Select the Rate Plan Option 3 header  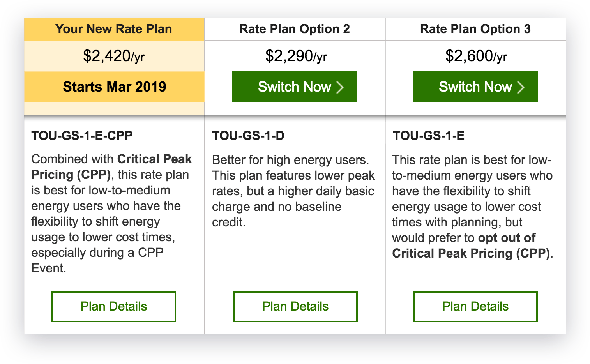475,29
